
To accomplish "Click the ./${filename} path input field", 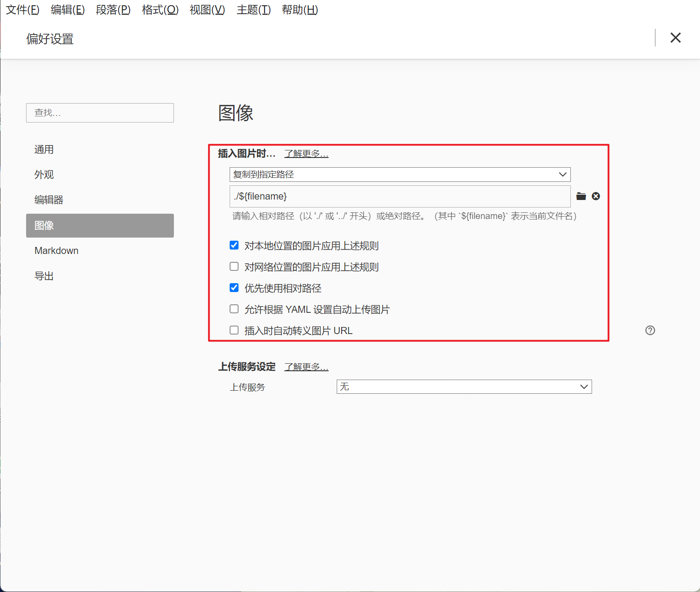I will click(400, 196).
